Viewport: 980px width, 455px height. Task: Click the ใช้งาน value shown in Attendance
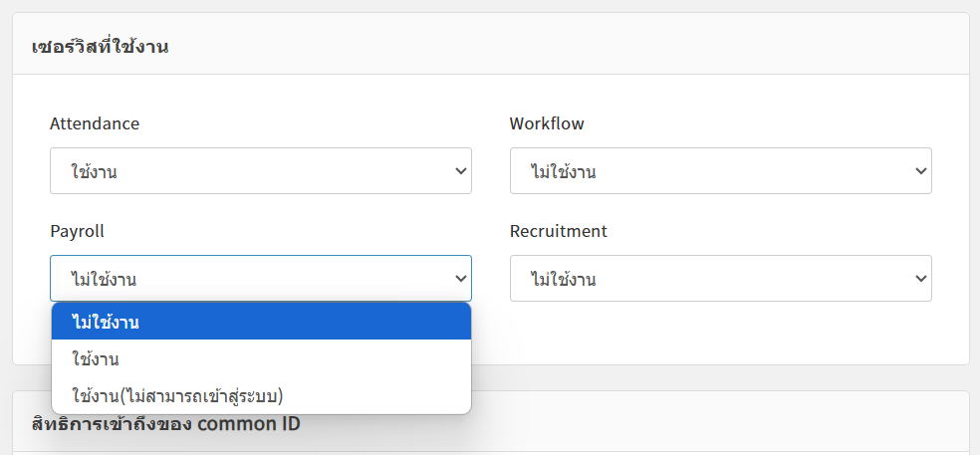coord(95,172)
